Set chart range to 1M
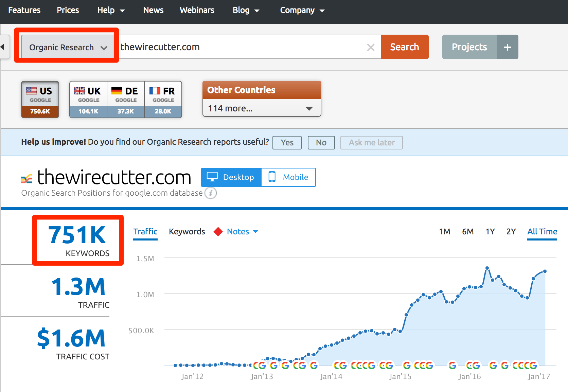The width and height of the screenshot is (568, 392). coord(444,232)
